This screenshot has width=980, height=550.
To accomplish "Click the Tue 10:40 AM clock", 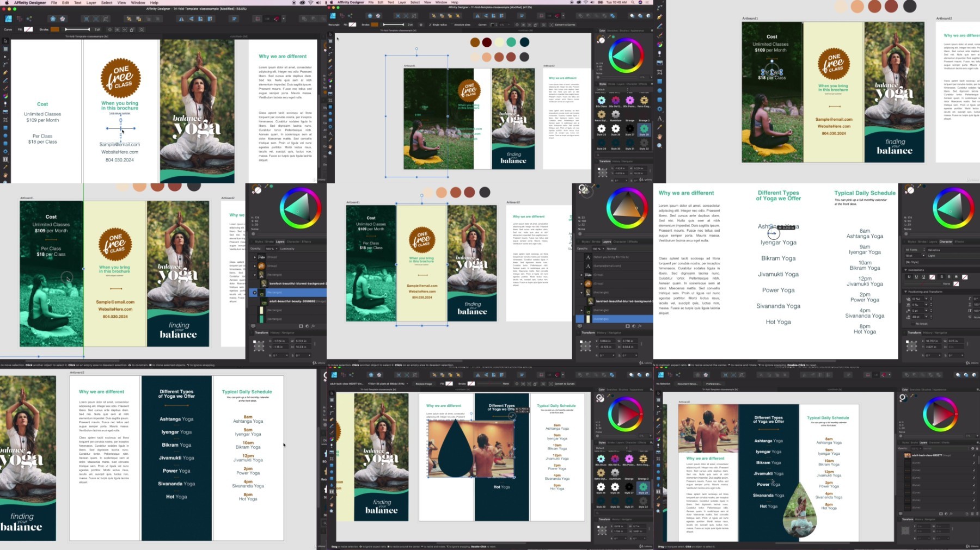I will click(x=616, y=2).
